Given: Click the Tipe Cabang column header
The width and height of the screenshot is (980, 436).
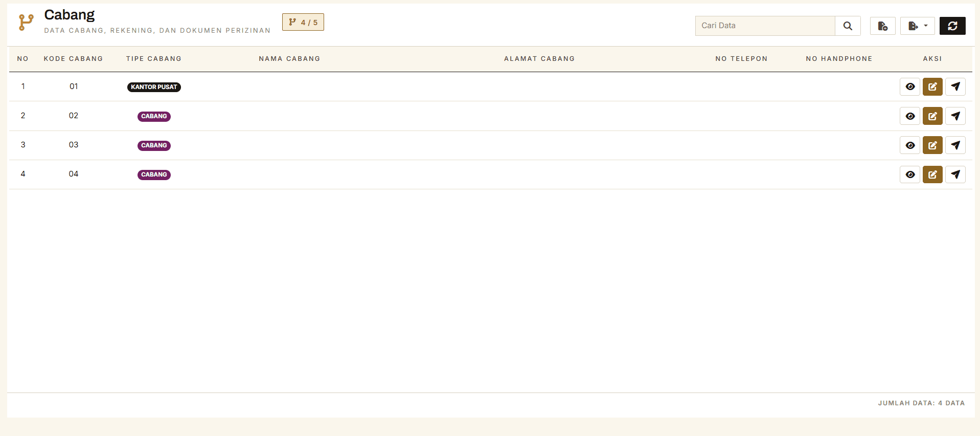Looking at the screenshot, I should click(154, 59).
